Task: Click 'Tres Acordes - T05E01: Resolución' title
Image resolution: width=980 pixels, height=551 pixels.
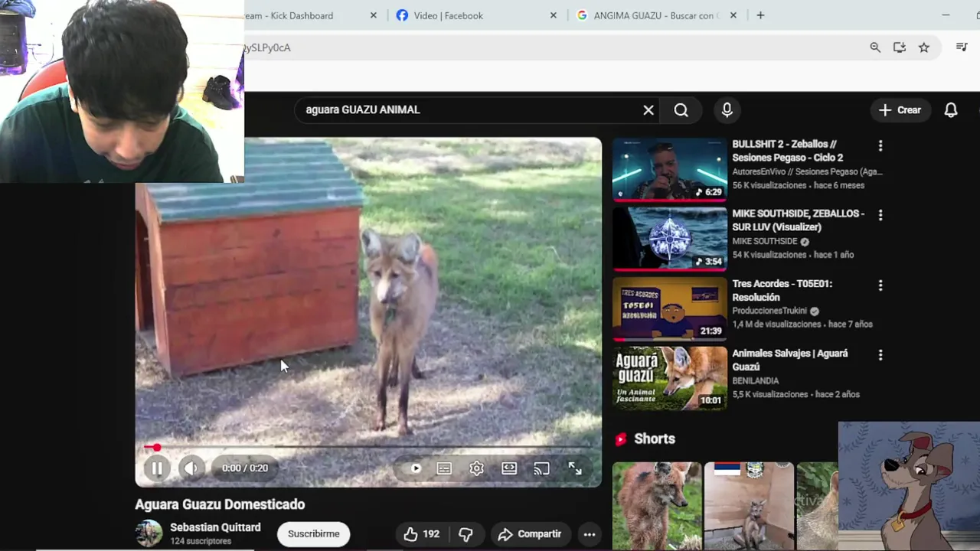Action: [782, 290]
